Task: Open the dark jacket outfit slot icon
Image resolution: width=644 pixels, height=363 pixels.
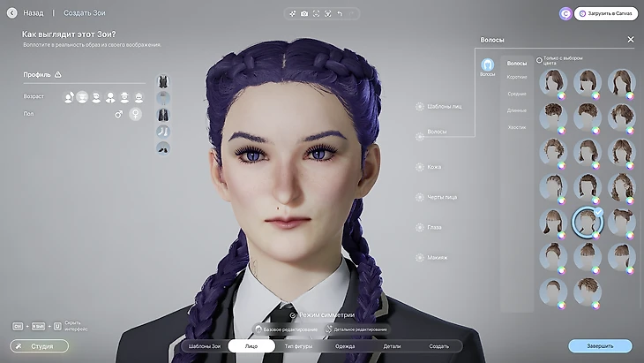Action: pyautogui.click(x=163, y=115)
